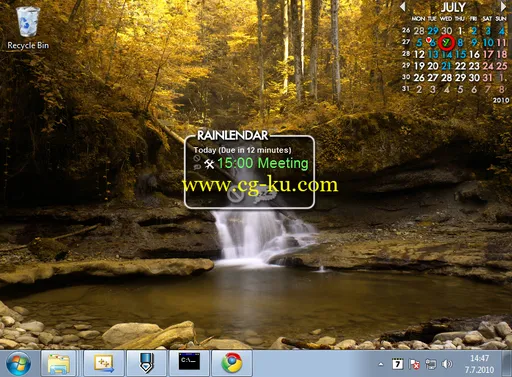Dismiss the alarm with the large circle-slash button

coord(236,194)
